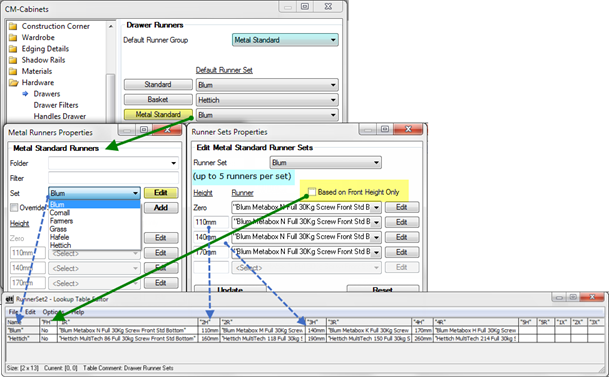This screenshot has height=378, width=609.
Task: Open the File menu in Lookup Table
Action: point(13,312)
